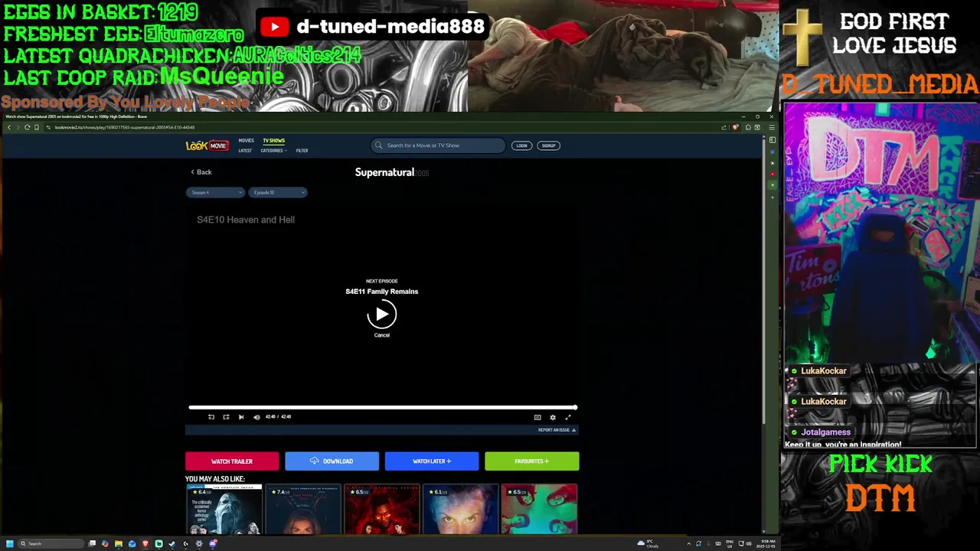The image size is (980, 551).
Task: Open the Windows Start menu
Action: [x=10, y=544]
